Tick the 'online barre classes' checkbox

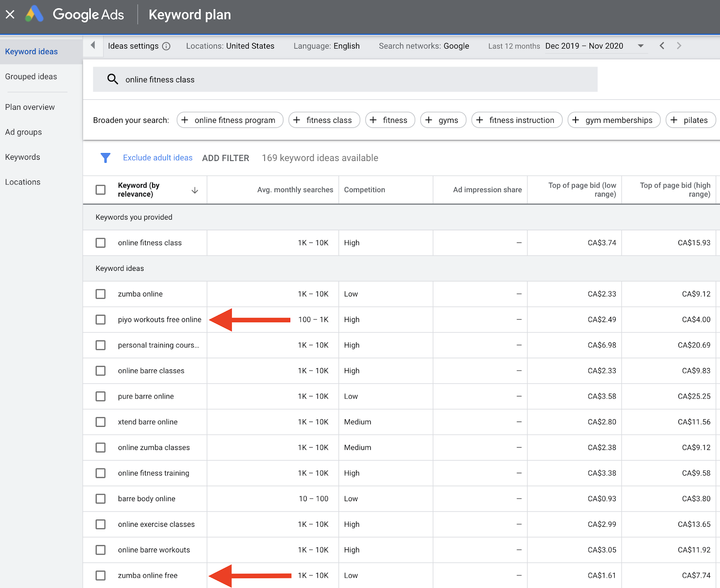coord(100,371)
